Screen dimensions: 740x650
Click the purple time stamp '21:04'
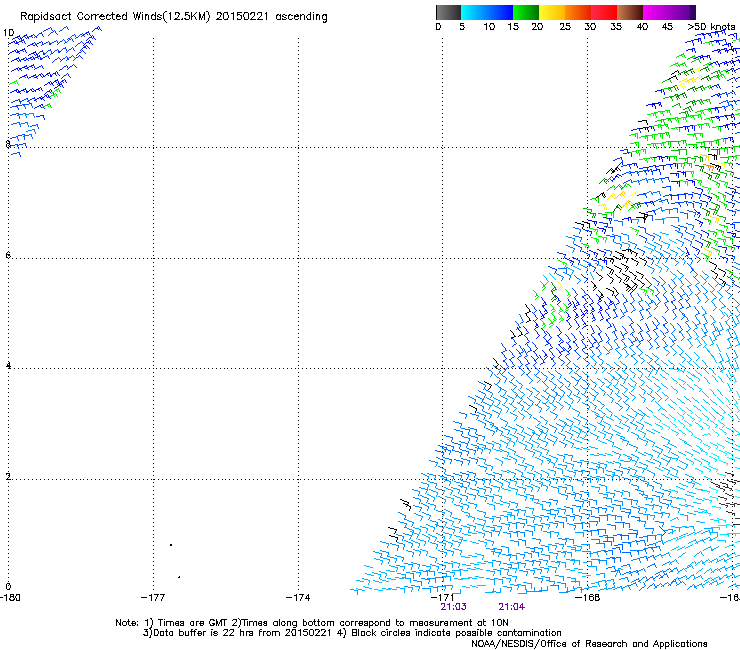(x=512, y=607)
